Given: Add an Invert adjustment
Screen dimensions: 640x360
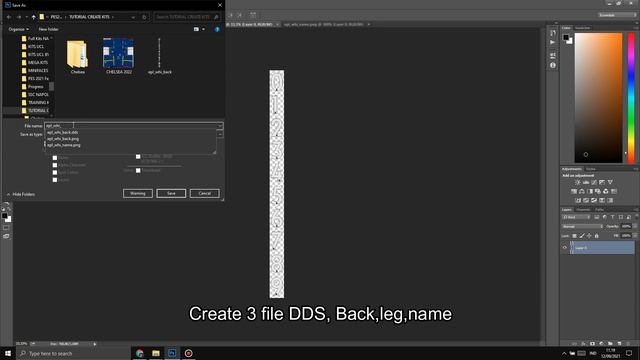Looking at the screenshot, I should pos(578,200).
